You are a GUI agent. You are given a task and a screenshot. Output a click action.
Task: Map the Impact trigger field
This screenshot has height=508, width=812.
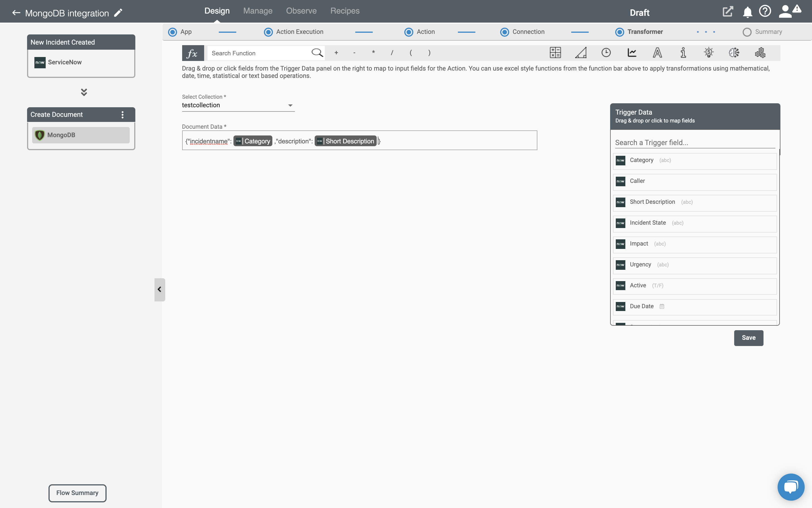tap(694, 245)
